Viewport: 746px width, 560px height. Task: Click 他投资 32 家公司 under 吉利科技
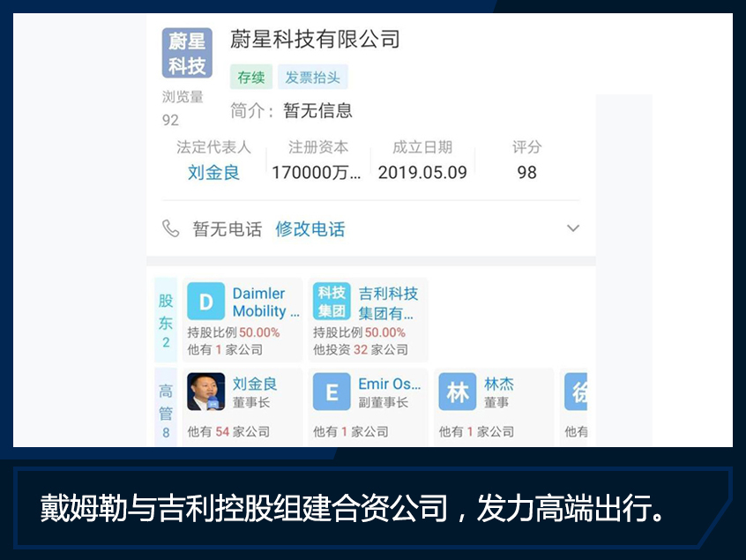click(360, 350)
